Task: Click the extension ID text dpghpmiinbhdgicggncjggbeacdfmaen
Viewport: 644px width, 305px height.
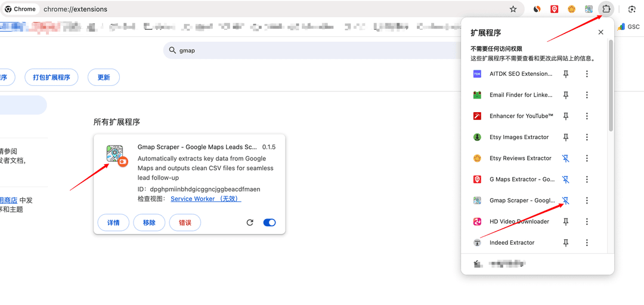Action: [205, 189]
